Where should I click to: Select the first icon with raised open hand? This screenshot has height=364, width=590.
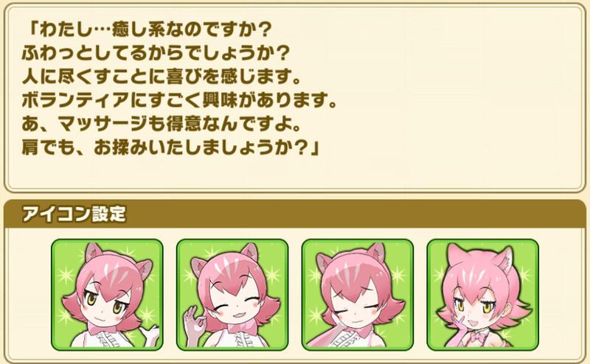pos(107,295)
